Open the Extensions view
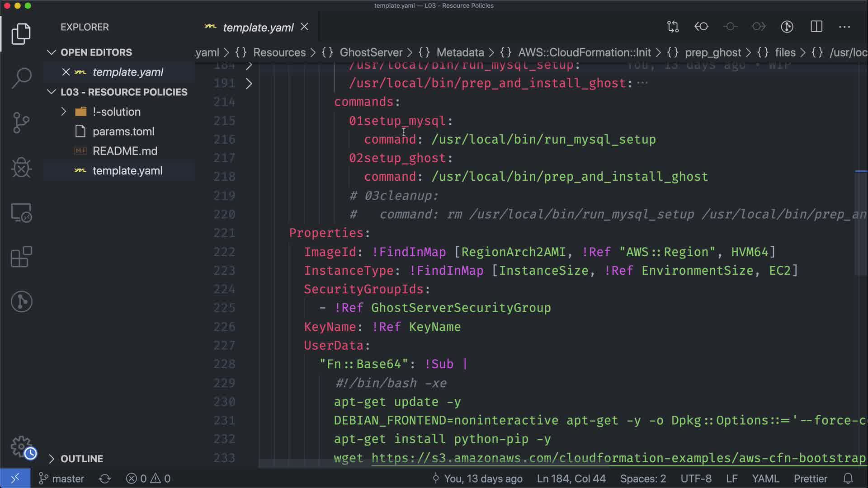 tap(21, 257)
